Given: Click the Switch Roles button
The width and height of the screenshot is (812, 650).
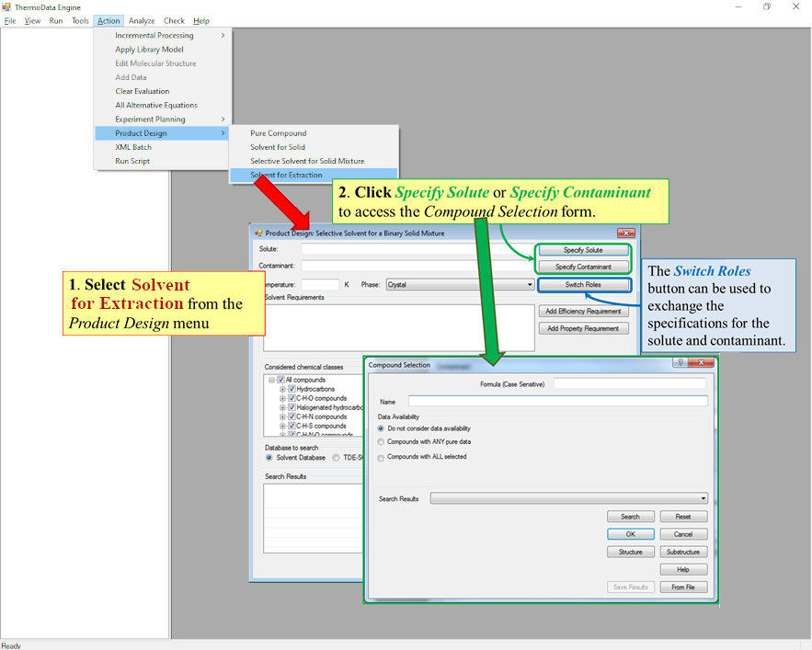Looking at the screenshot, I should (x=584, y=285).
